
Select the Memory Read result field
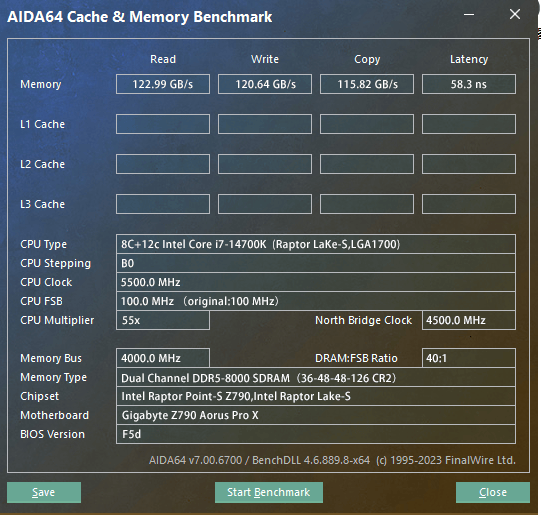[x=163, y=84]
